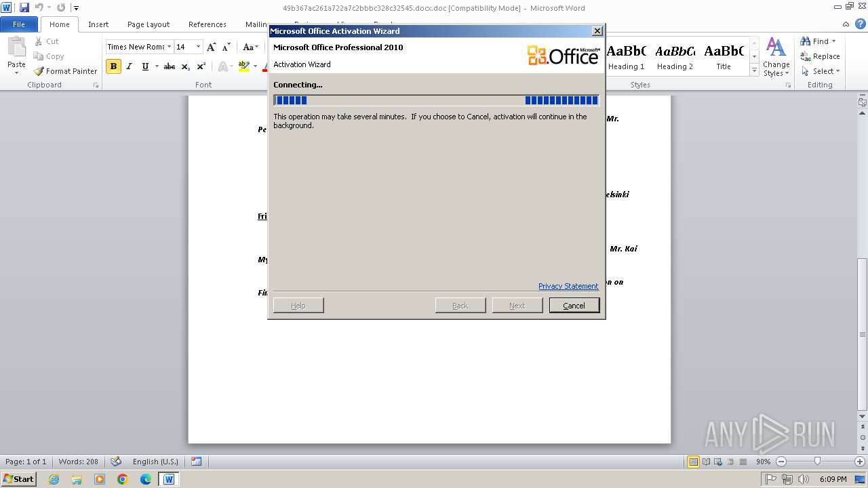
Task: Switch to the Page Layout tab
Action: click(149, 24)
